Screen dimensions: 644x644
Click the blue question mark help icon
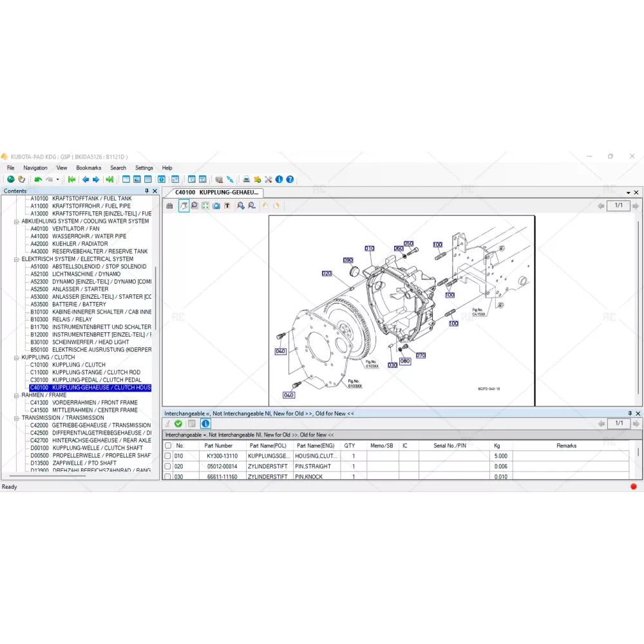pos(290,180)
